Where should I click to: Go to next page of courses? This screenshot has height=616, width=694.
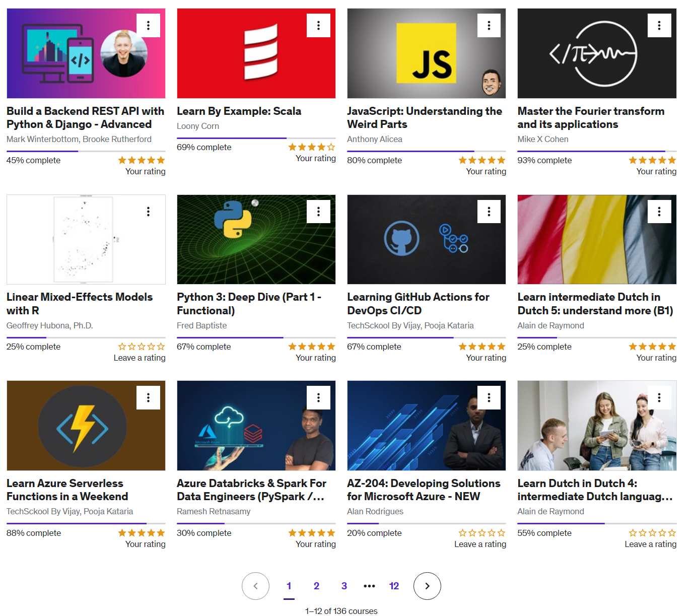pos(427,586)
